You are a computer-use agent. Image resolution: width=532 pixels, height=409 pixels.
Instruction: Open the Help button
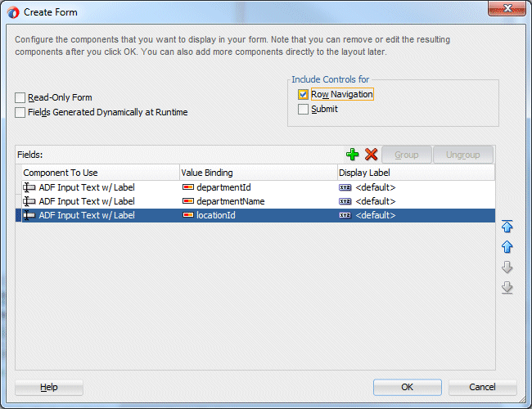point(49,387)
